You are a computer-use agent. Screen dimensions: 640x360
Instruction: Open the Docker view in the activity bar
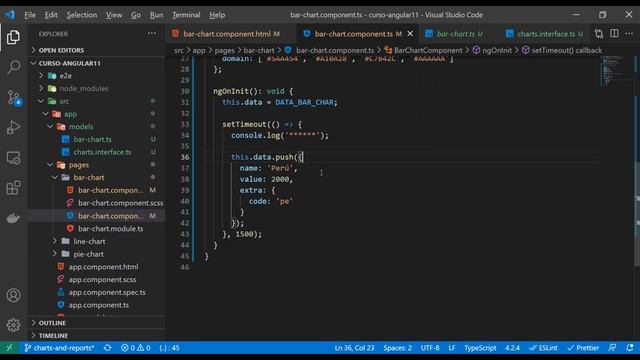(13, 218)
